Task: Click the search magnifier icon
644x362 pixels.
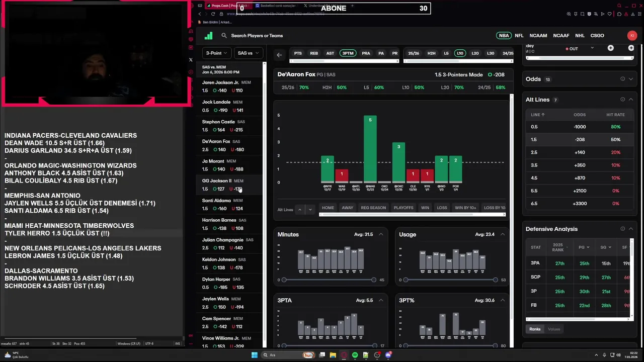Action: (x=224, y=36)
